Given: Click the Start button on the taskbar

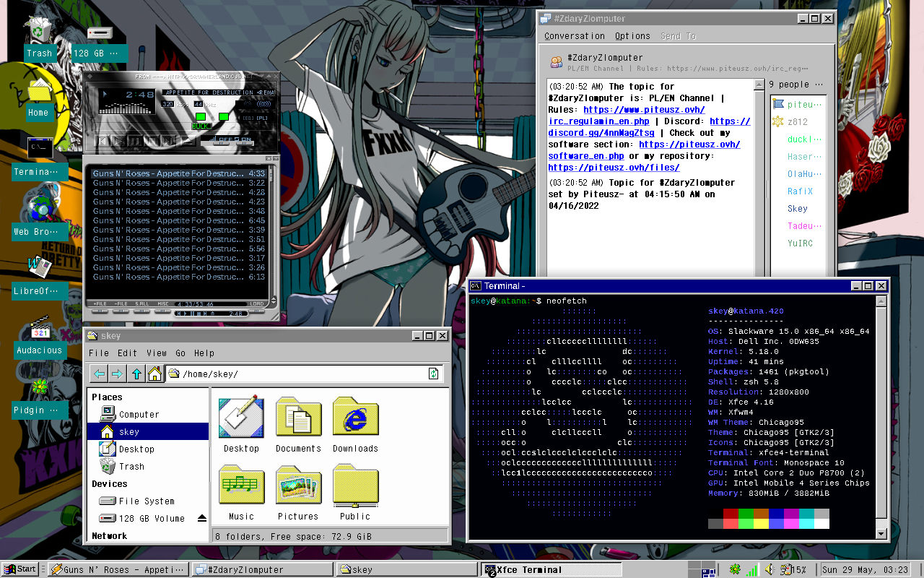Looking at the screenshot, I should (19, 569).
